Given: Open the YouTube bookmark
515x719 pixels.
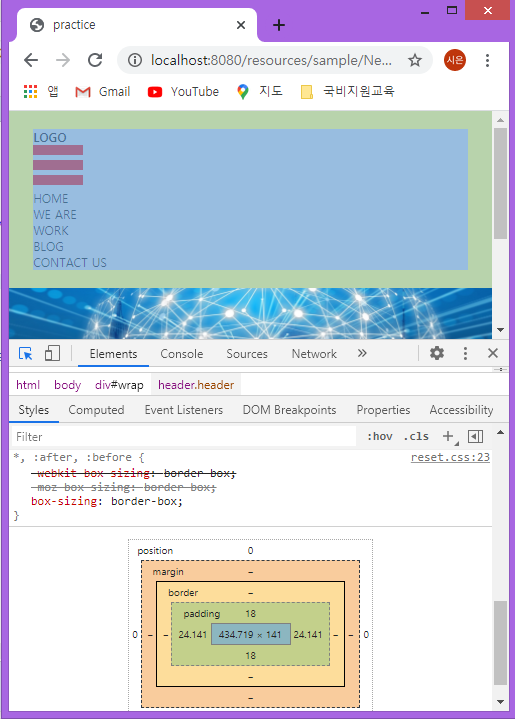Looking at the screenshot, I should [183, 92].
